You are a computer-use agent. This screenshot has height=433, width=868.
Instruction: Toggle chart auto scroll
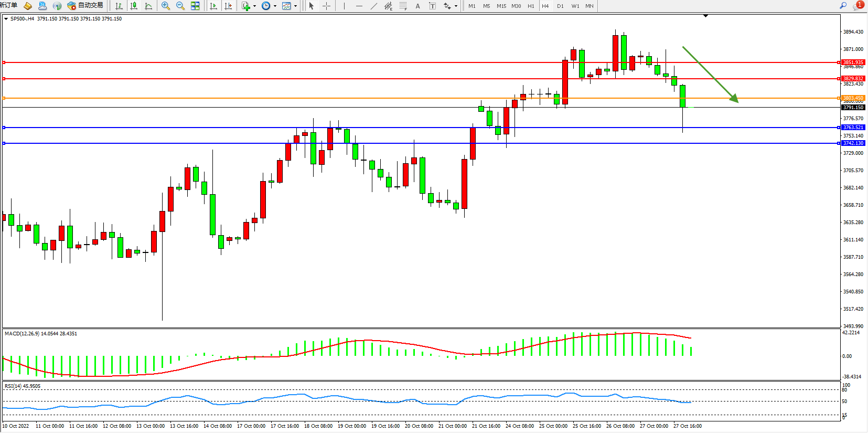[x=213, y=6]
